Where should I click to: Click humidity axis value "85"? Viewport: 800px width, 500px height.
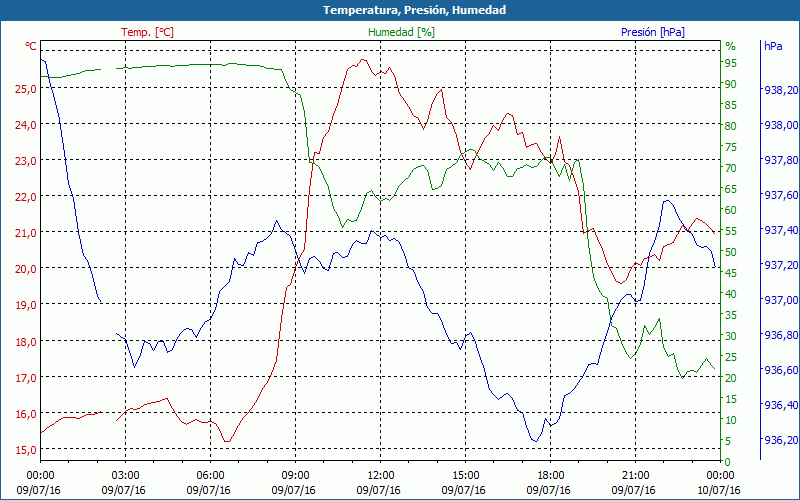click(731, 105)
